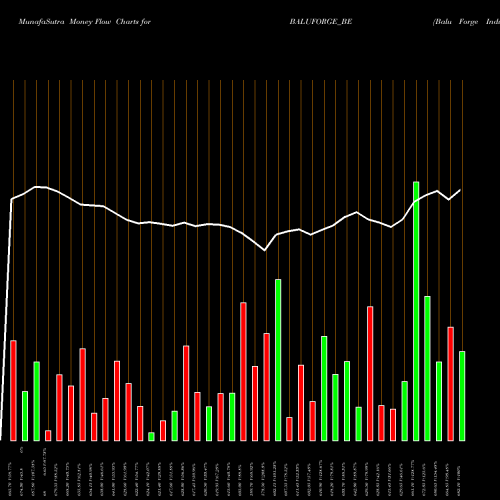Click the '(Balu Forge' company name text
Image resolution: width=500 pixels, height=500 pixels.
pos(455,22)
